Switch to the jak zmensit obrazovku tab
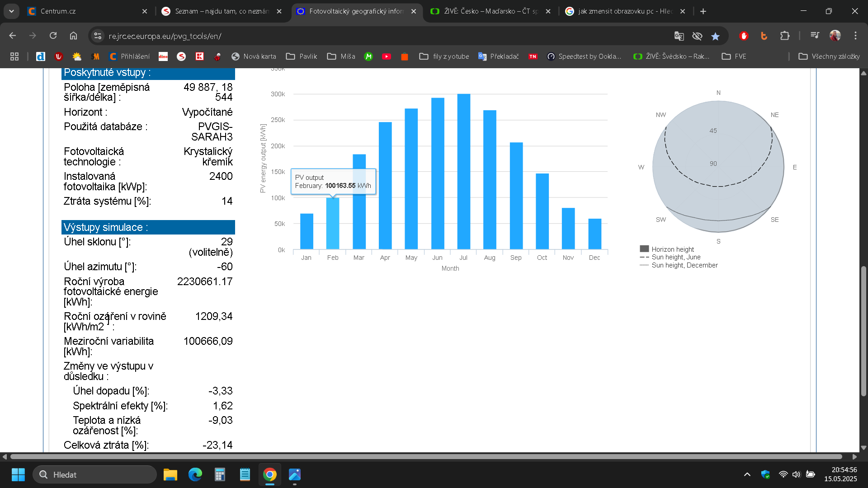This screenshot has height=488, width=868. pos(624,11)
